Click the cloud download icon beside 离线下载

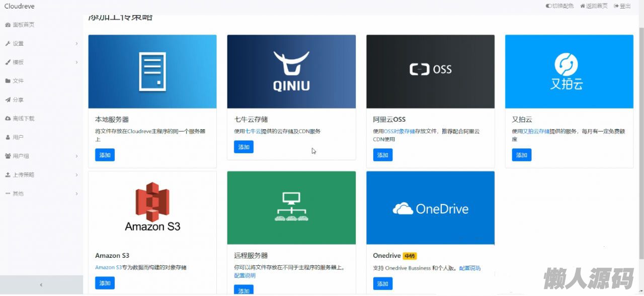pyautogui.click(x=8, y=119)
